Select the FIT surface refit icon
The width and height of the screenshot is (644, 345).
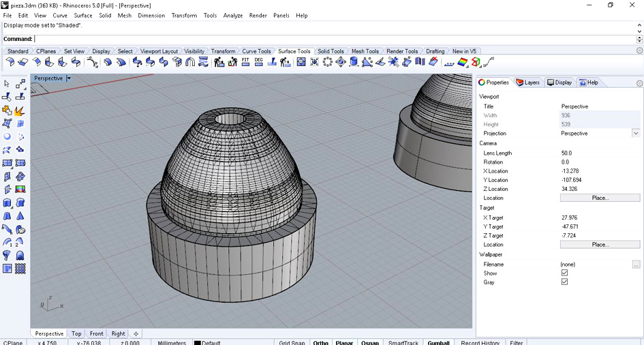[x=245, y=62]
